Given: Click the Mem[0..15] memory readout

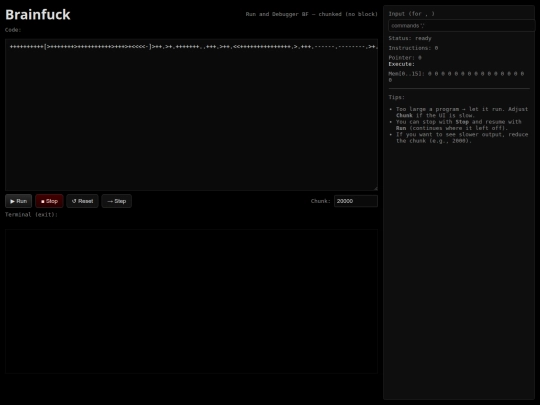Looking at the screenshot, I should [456, 77].
